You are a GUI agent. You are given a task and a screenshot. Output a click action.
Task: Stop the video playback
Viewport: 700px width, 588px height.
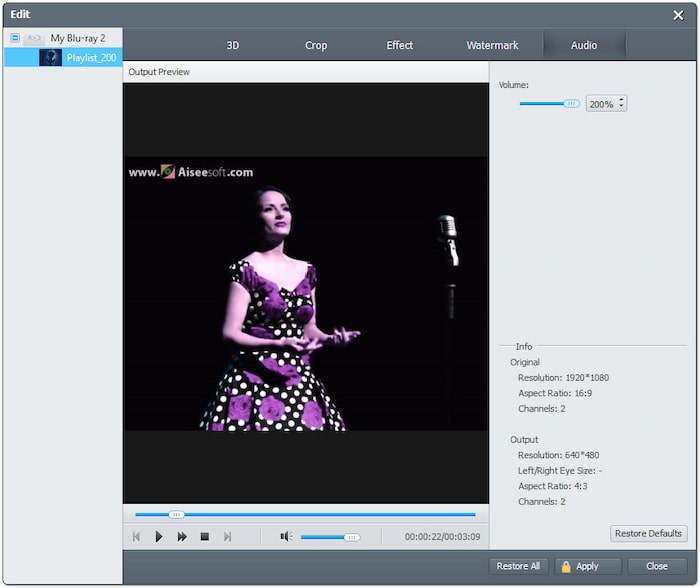pos(204,537)
